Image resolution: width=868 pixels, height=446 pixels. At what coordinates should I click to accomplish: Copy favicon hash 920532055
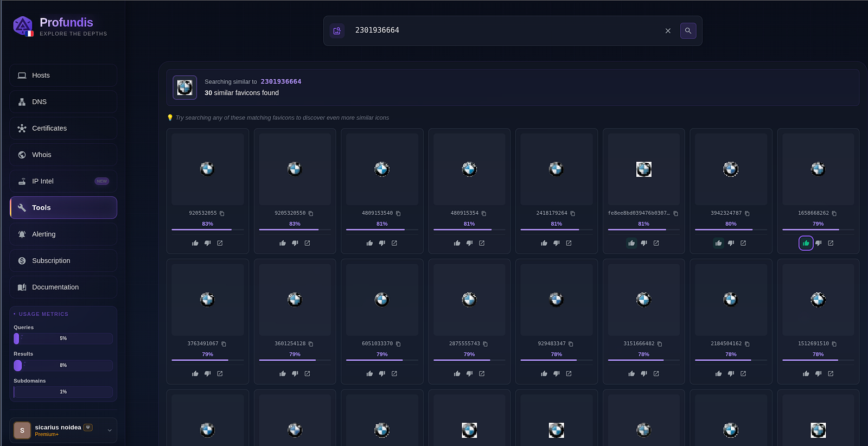[x=222, y=214]
